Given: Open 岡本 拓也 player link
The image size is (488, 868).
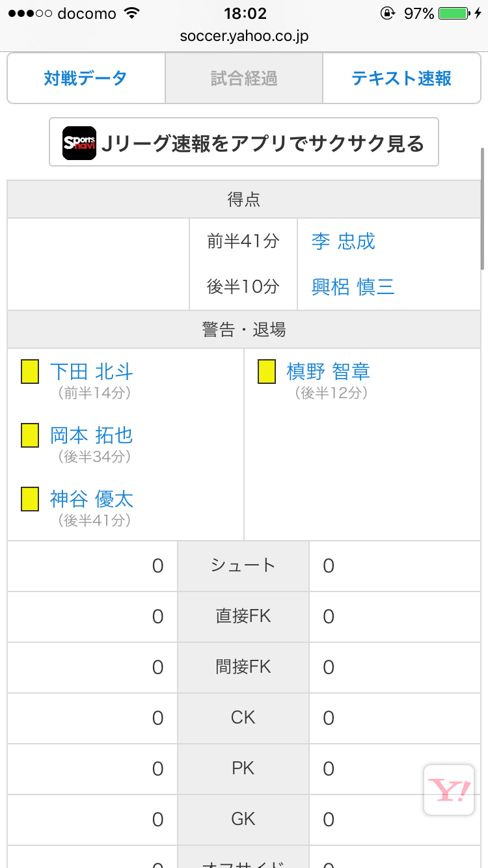Looking at the screenshot, I should point(92,435).
